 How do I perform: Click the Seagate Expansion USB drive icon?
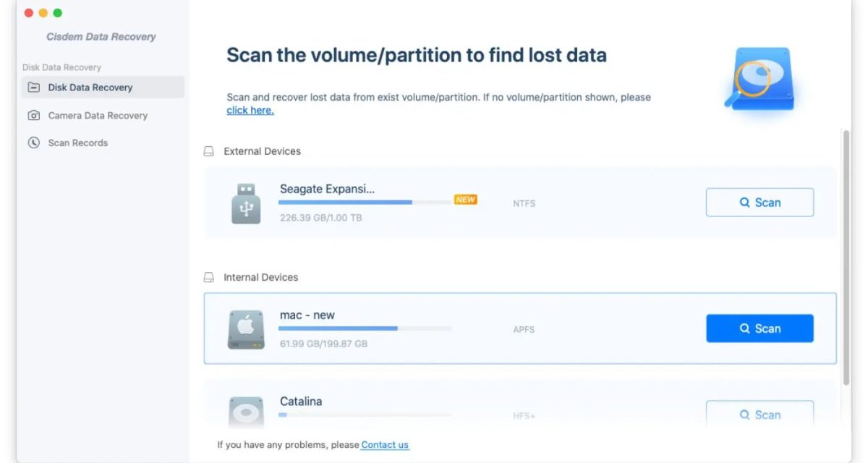(246, 203)
